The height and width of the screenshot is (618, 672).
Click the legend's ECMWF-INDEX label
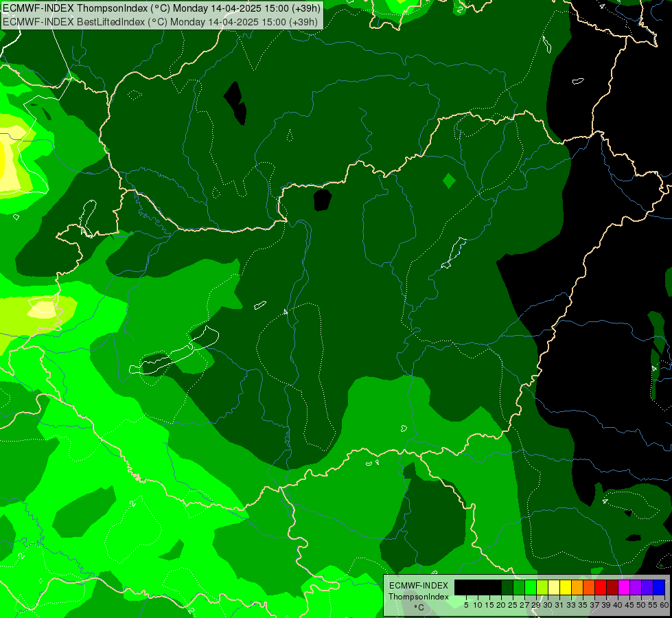pos(419,586)
